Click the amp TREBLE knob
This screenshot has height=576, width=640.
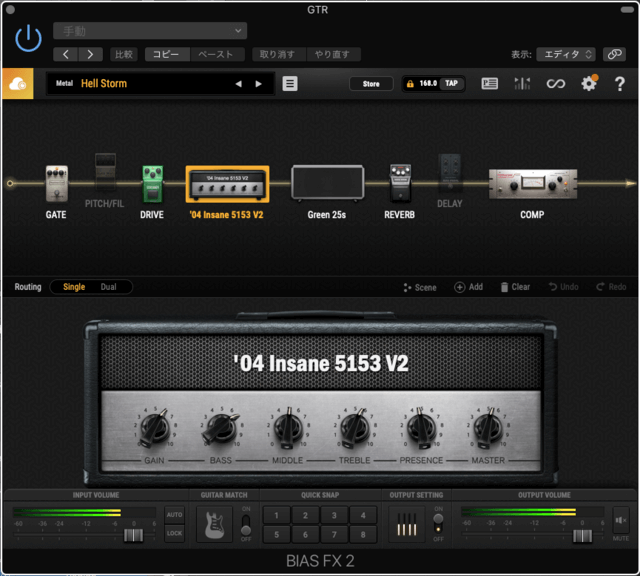pos(355,428)
